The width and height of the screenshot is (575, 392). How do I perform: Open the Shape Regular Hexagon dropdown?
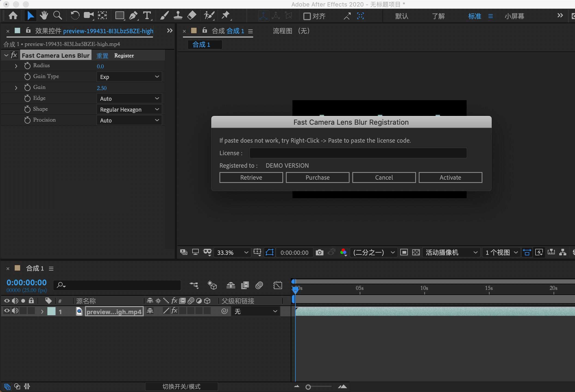pos(129,109)
